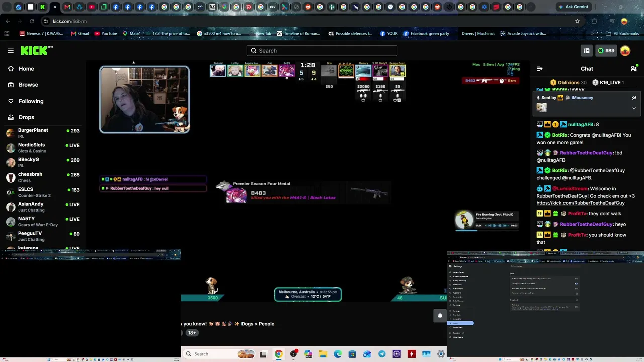Open the Kick inventory box icon
This screenshot has height=362, width=644.
(x=587, y=51)
